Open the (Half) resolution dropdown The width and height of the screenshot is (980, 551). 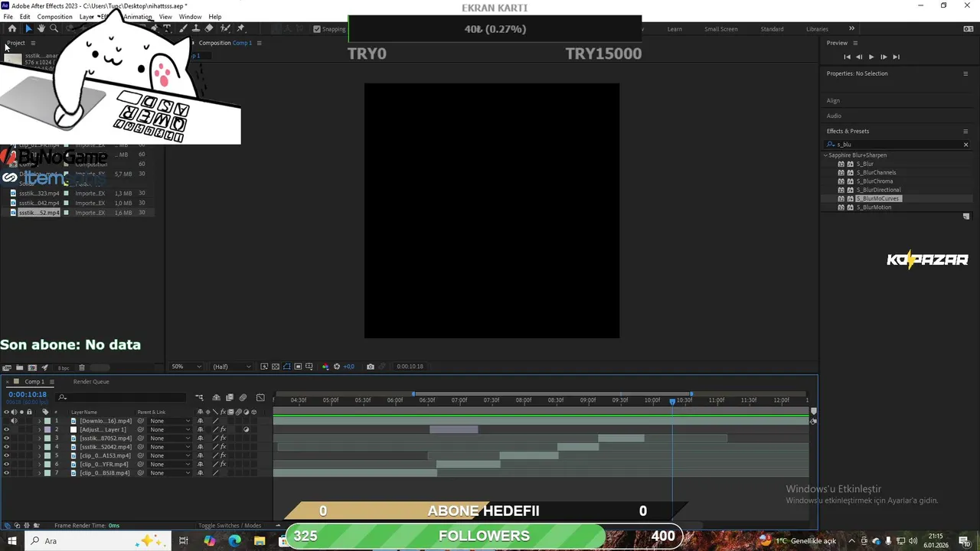[232, 367]
